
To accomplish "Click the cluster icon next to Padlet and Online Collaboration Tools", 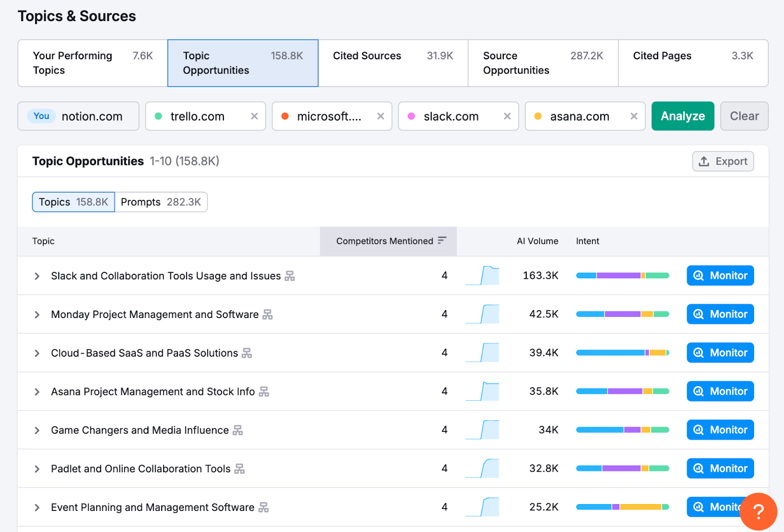I will 240,469.
